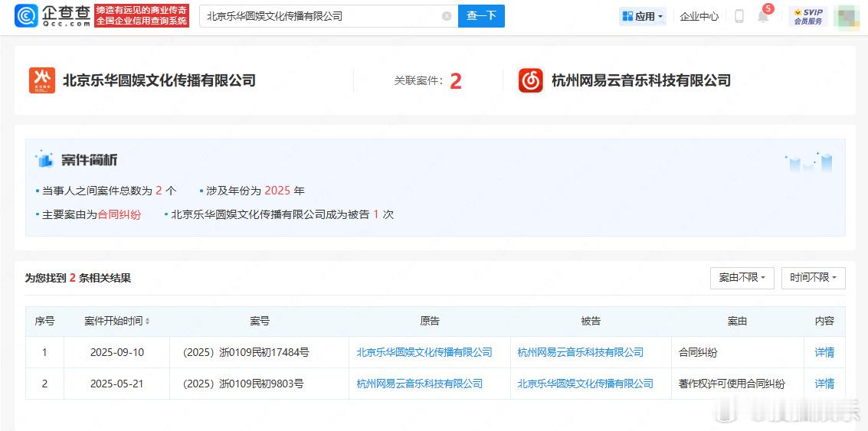Go to 企业中心
Image resolution: width=868 pixels, height=431 pixels.
(x=699, y=17)
